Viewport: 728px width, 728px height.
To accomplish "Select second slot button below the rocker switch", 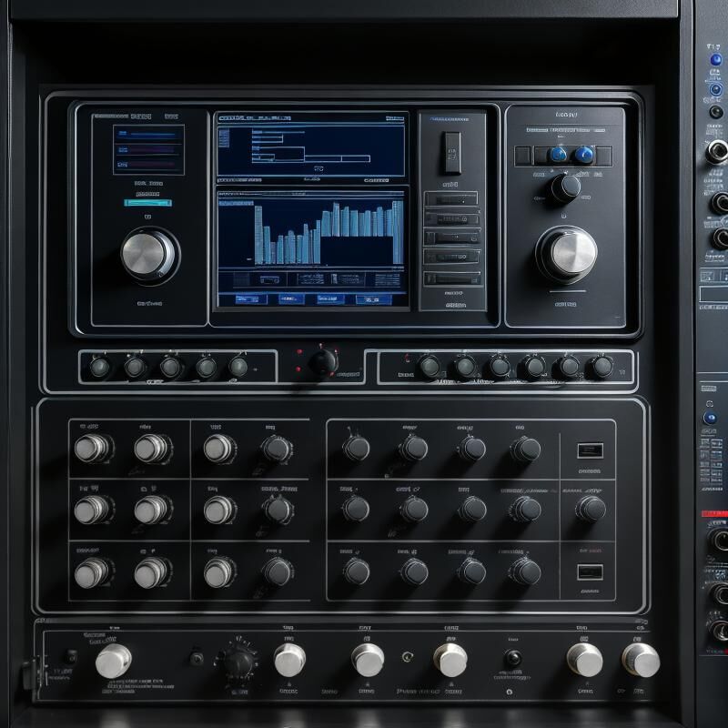I will point(451,218).
